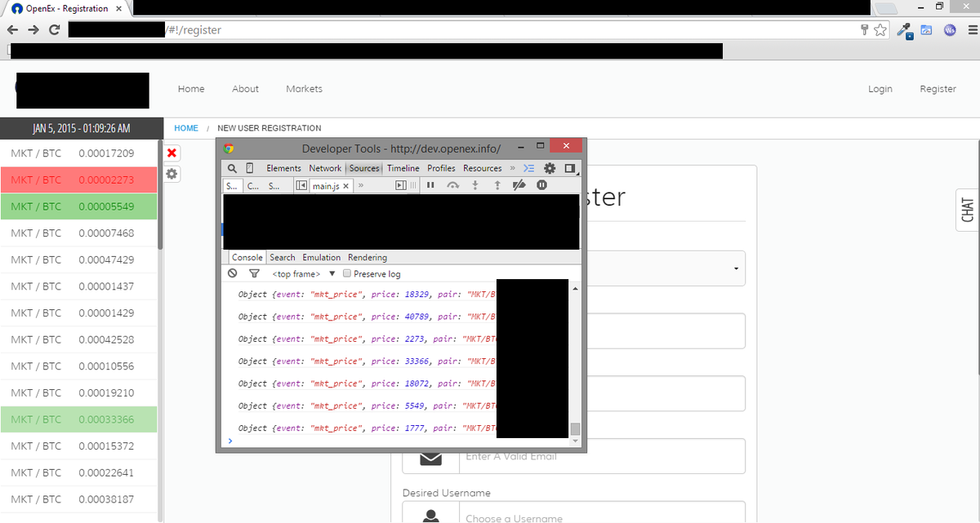The height and width of the screenshot is (523, 980).
Task: Click the console prompt input
Action: click(x=400, y=441)
